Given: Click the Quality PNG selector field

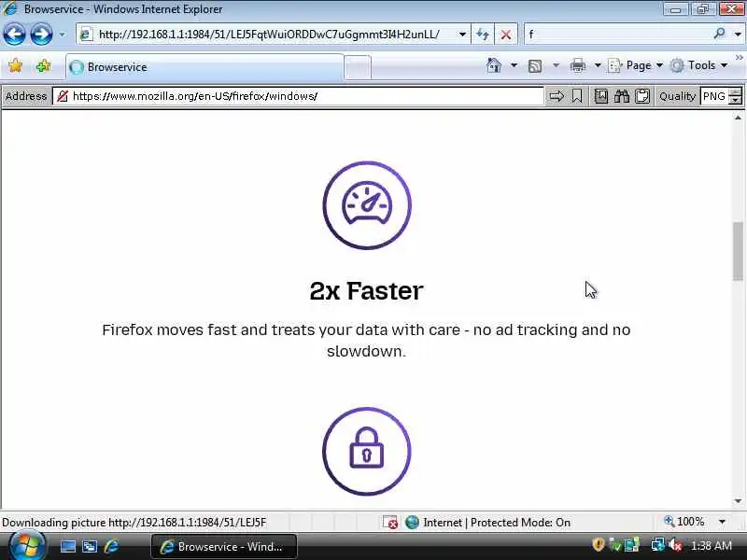Looking at the screenshot, I should (x=714, y=96).
